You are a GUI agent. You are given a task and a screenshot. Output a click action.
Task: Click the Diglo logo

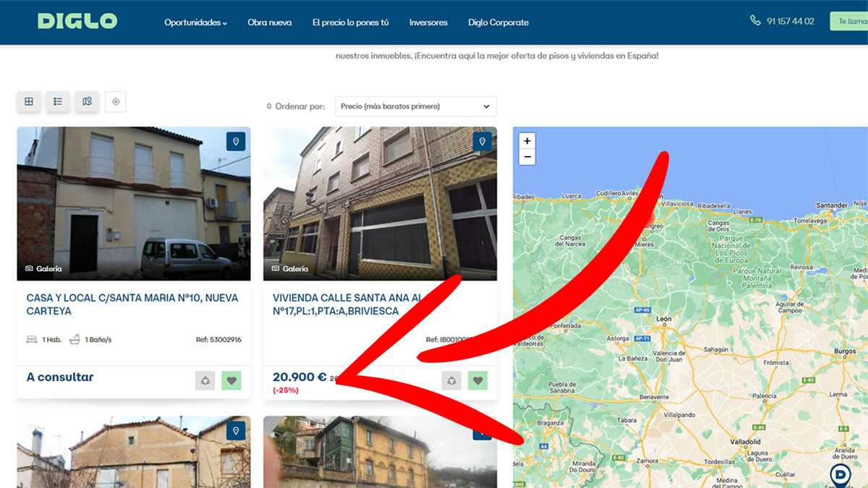(x=77, y=21)
